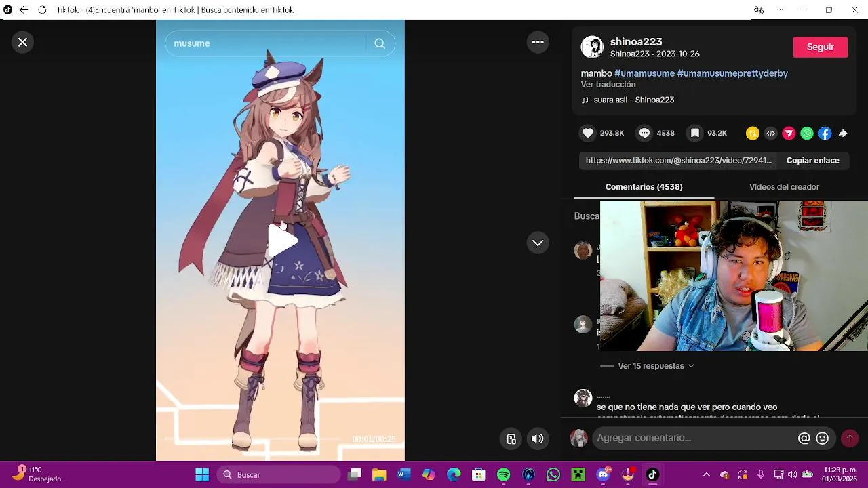This screenshot has height=488, width=868.
Task: Repost using the yellow repost icon
Action: [x=752, y=134]
